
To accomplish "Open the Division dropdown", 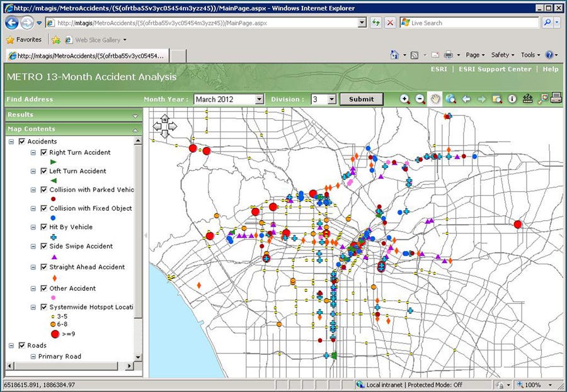I will (332, 99).
